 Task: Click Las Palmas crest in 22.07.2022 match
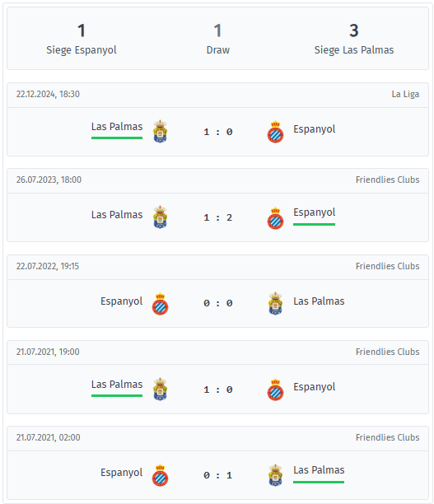[276, 303]
